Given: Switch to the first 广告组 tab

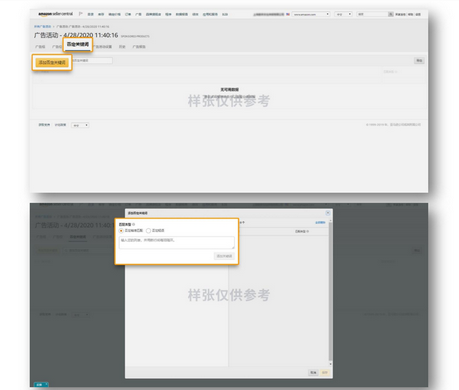Looking at the screenshot, I should point(40,47).
